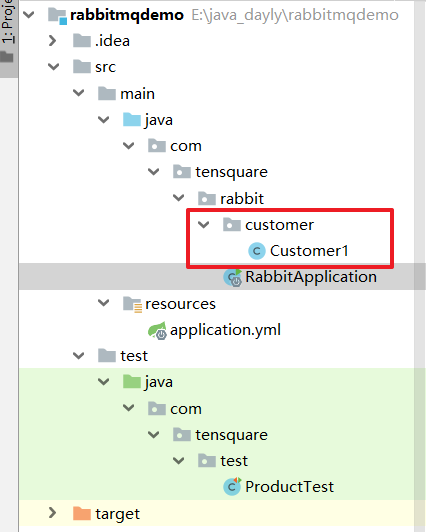
Task: Collapse the main folder chevron
Action: click(x=79, y=93)
